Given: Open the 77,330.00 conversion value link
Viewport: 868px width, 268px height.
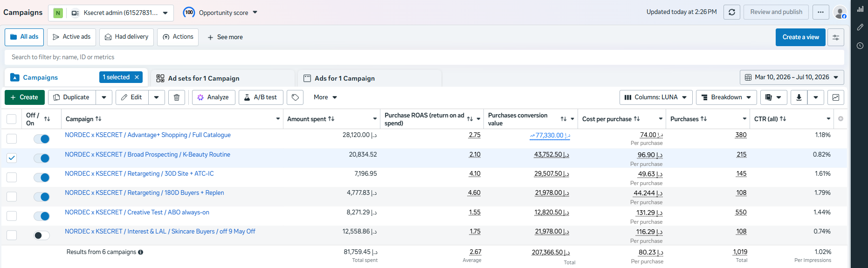Looking at the screenshot, I should point(550,136).
